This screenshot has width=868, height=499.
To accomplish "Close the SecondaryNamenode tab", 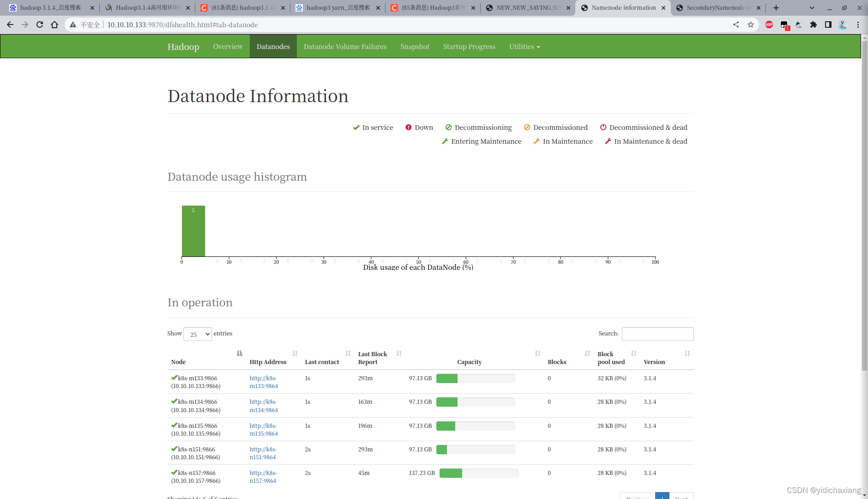I will tap(759, 8).
